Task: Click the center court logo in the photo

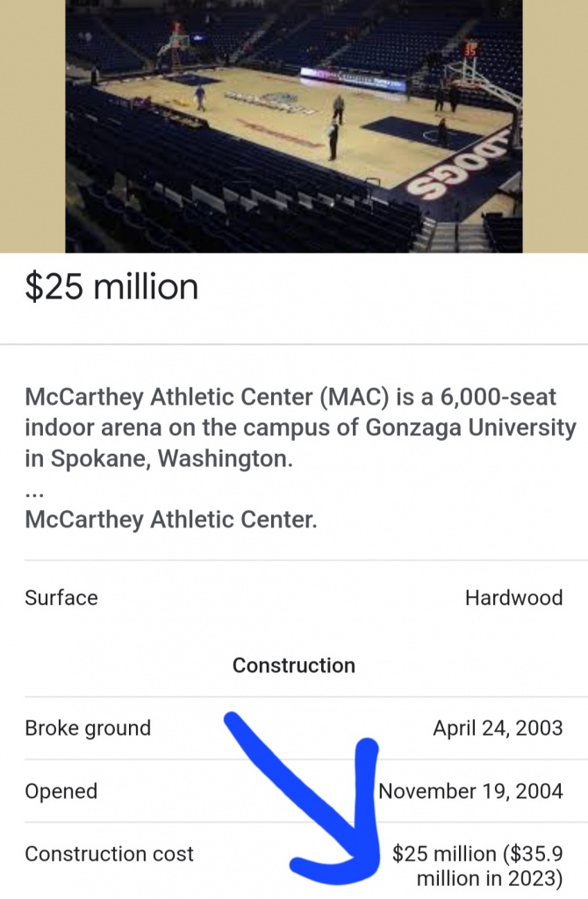Action: tap(269, 103)
